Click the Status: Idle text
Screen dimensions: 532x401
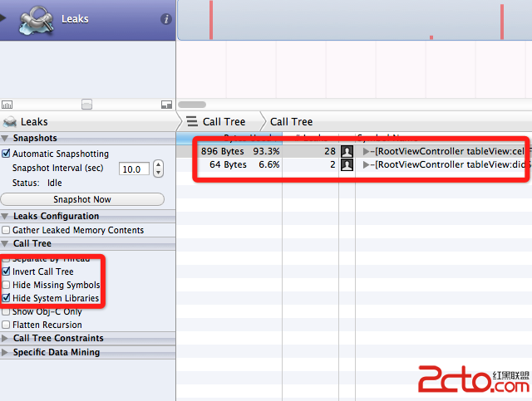pyautogui.click(x=37, y=183)
